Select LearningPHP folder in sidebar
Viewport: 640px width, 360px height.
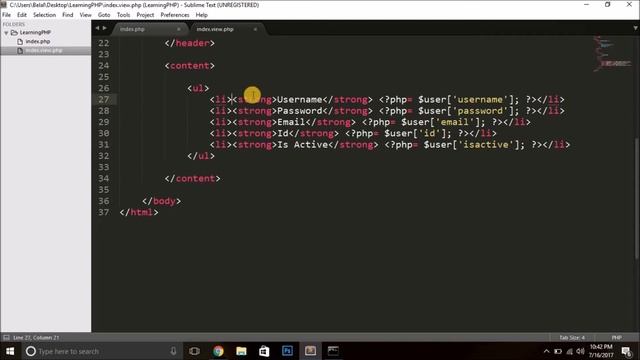35,32
